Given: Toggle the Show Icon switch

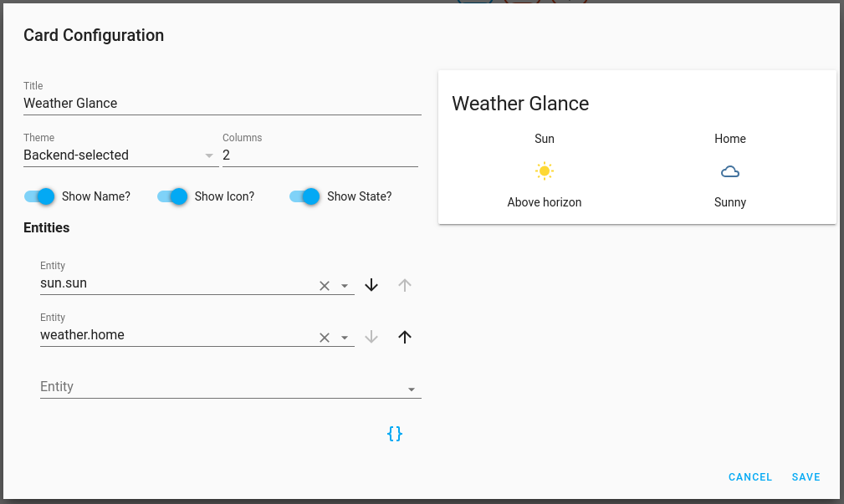Looking at the screenshot, I should 172,196.
